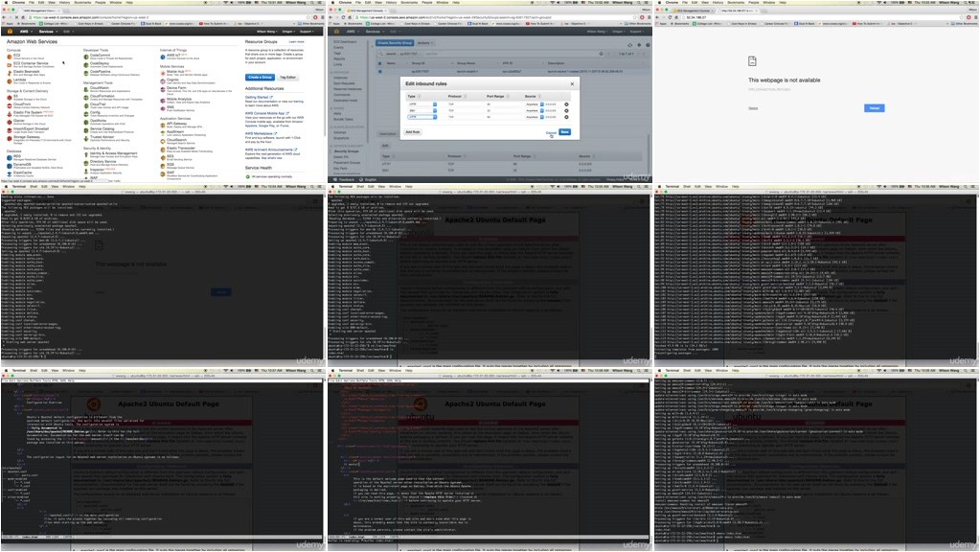Open the Support dropdown on AWS home

click(307, 32)
